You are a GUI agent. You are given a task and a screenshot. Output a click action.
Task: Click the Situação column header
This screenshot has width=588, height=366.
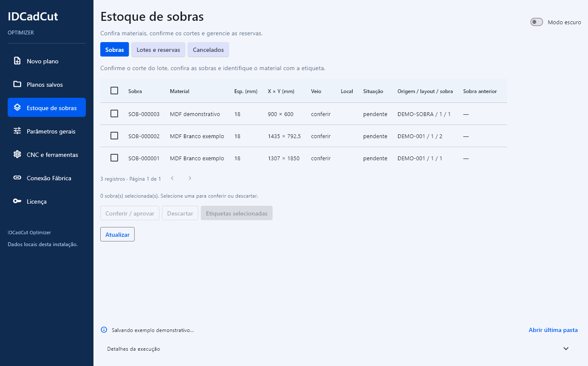point(373,91)
